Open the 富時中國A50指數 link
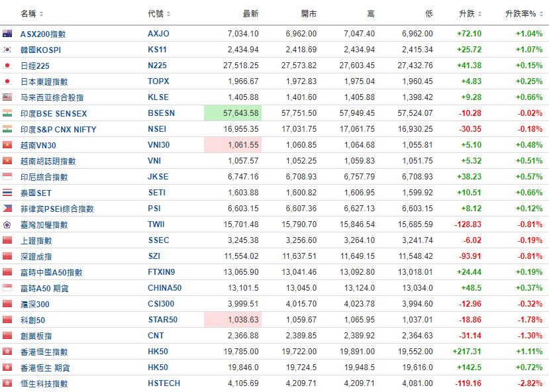549x392 pixels. click(x=52, y=272)
